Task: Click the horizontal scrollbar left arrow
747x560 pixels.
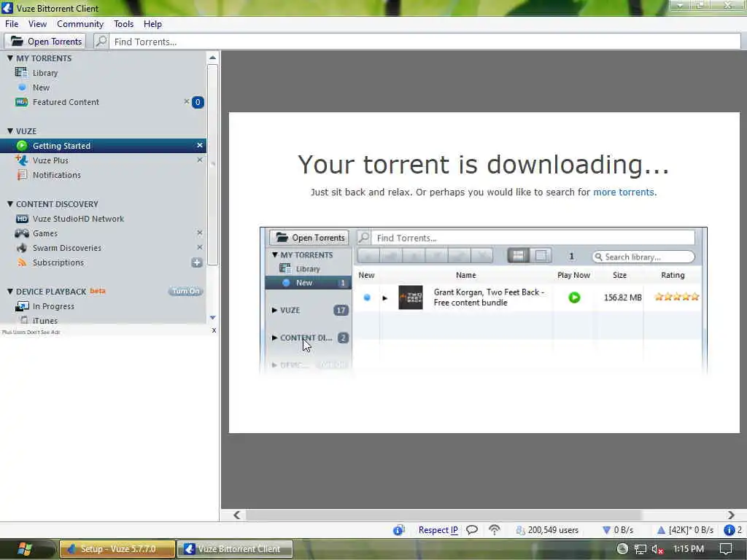Action: point(237,515)
